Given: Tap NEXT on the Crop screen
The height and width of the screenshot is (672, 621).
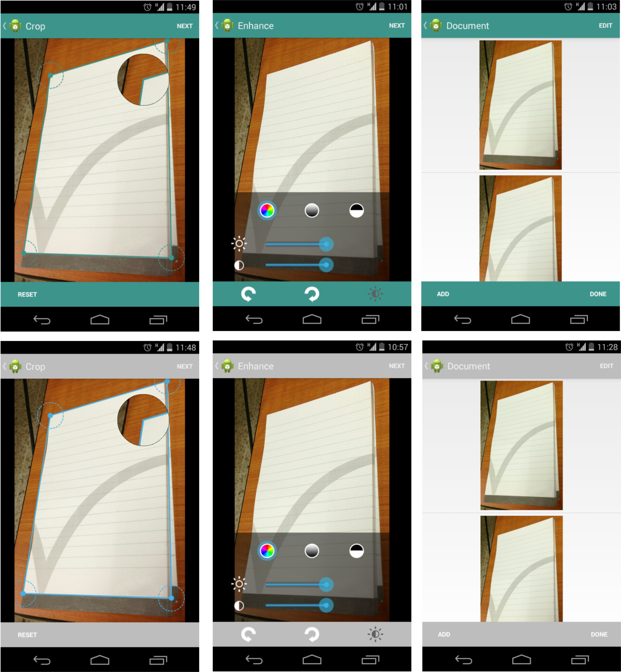Looking at the screenshot, I should click(185, 25).
